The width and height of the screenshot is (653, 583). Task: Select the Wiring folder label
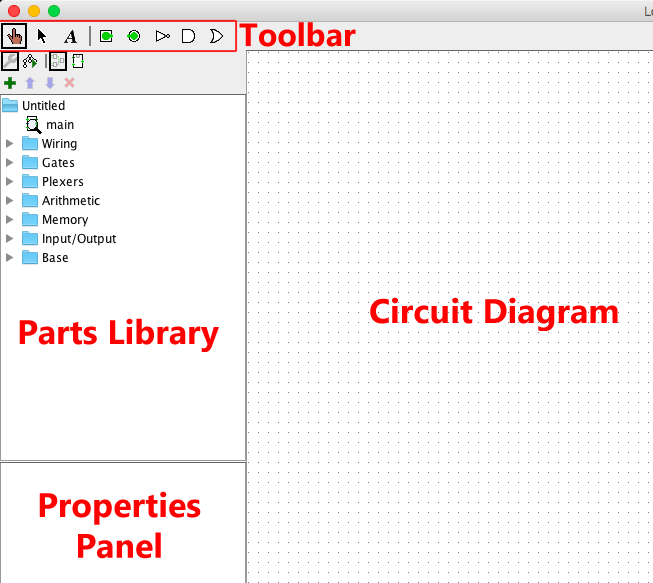(60, 144)
